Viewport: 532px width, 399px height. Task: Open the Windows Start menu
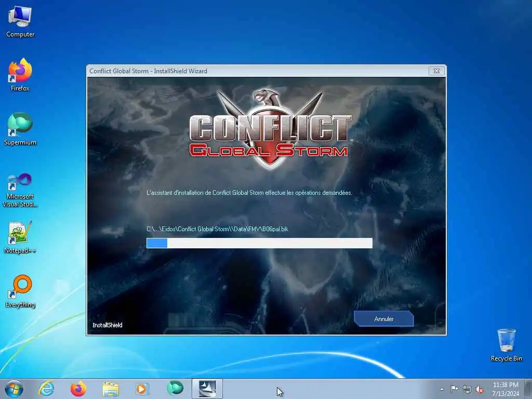pos(14,389)
